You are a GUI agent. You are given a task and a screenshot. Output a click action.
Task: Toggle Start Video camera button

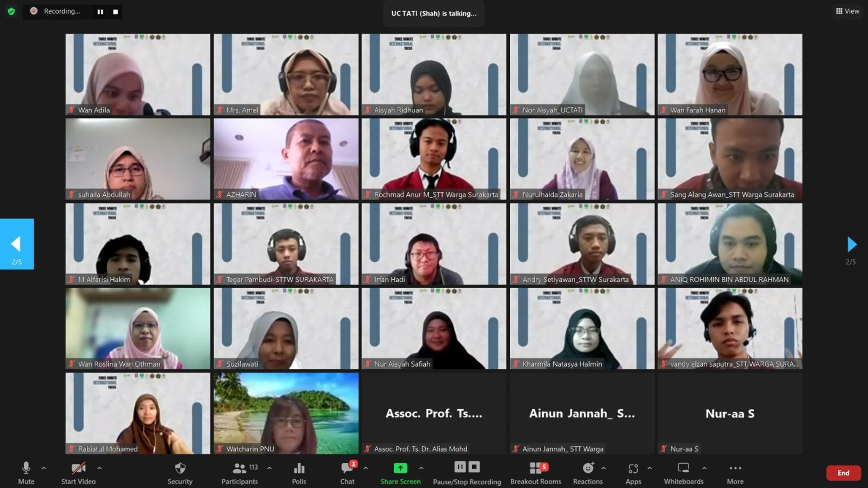pos(78,469)
